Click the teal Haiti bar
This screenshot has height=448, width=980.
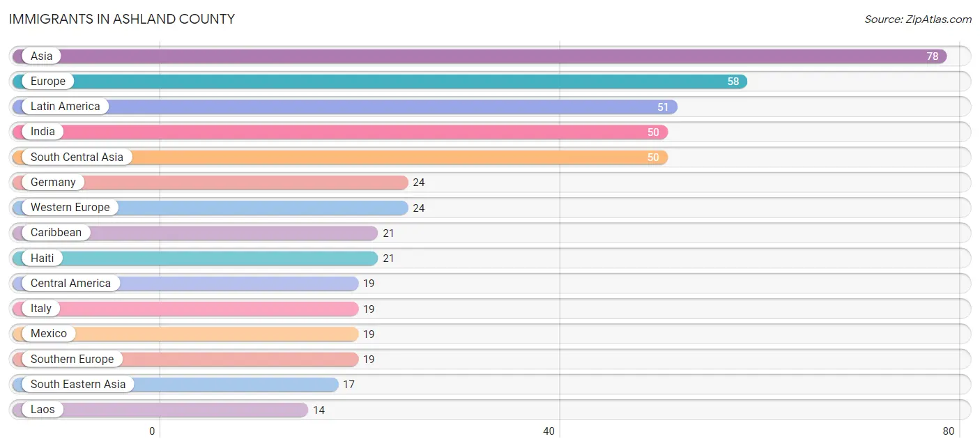[195, 258]
